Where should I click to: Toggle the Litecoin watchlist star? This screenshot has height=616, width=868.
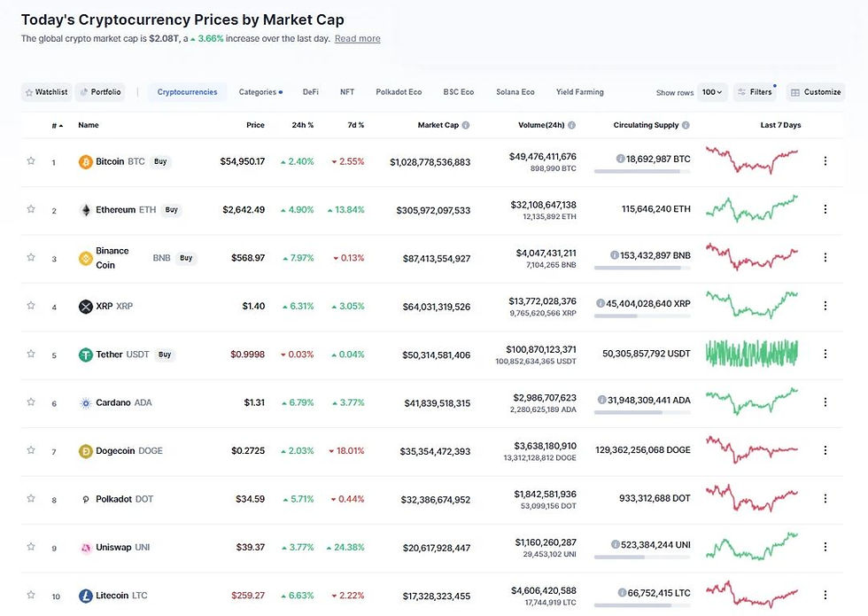[x=31, y=595]
